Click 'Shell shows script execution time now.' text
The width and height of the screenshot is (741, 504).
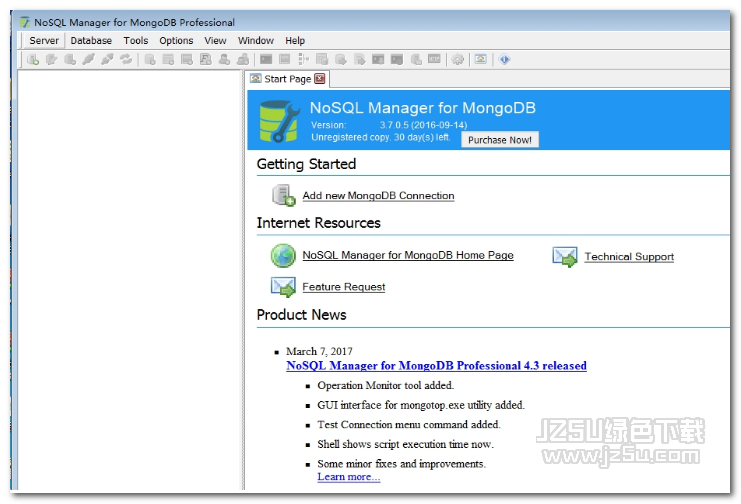click(x=405, y=444)
